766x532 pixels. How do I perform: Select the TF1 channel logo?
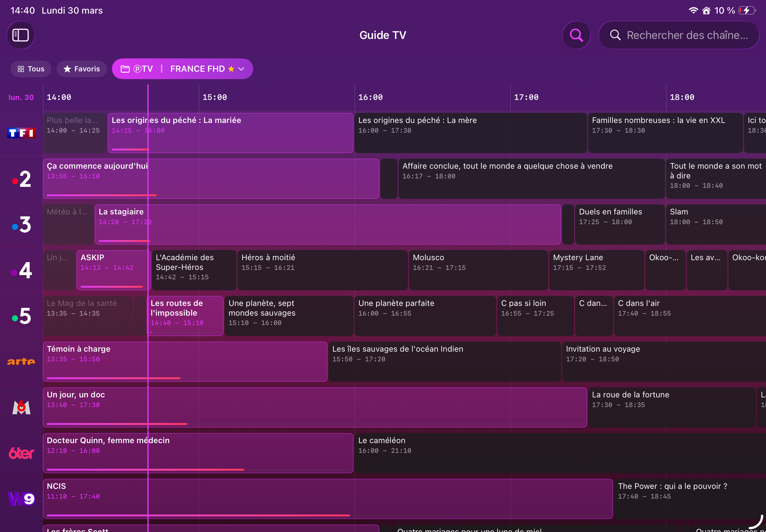click(21, 132)
